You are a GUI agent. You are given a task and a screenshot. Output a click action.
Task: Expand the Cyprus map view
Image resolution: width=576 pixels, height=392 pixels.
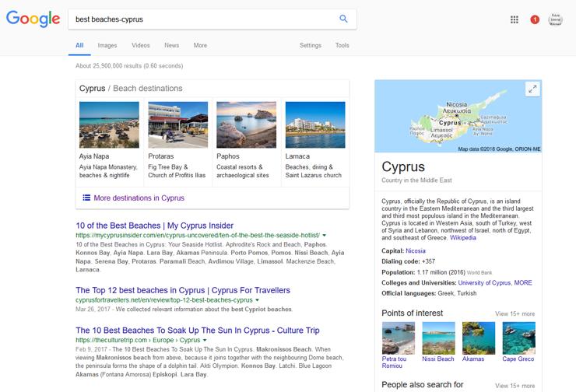532,89
